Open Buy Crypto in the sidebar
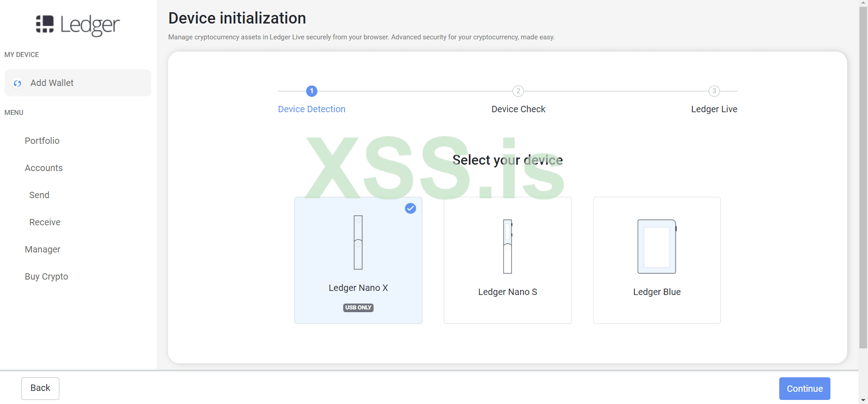This screenshot has height=404, width=868. click(47, 276)
